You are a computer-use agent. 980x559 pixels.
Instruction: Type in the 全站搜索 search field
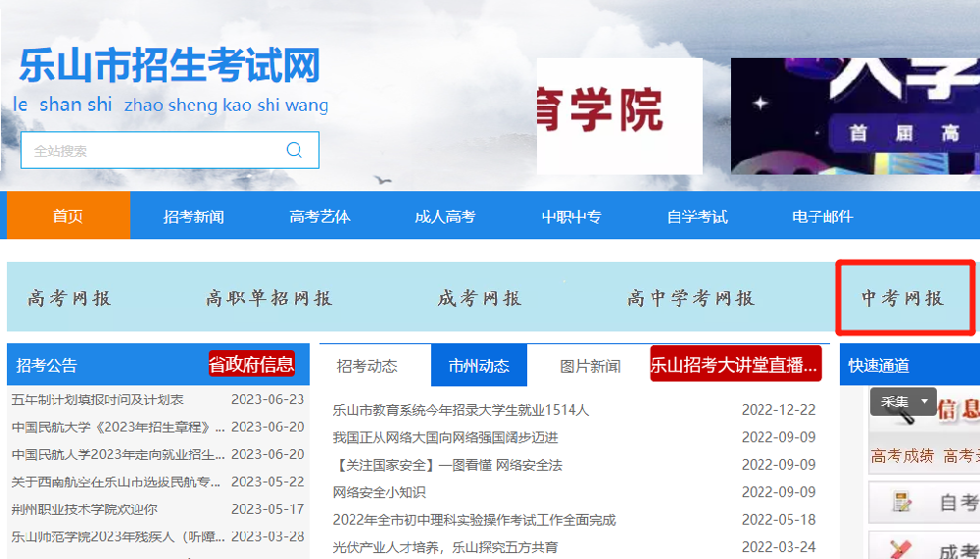click(152, 150)
